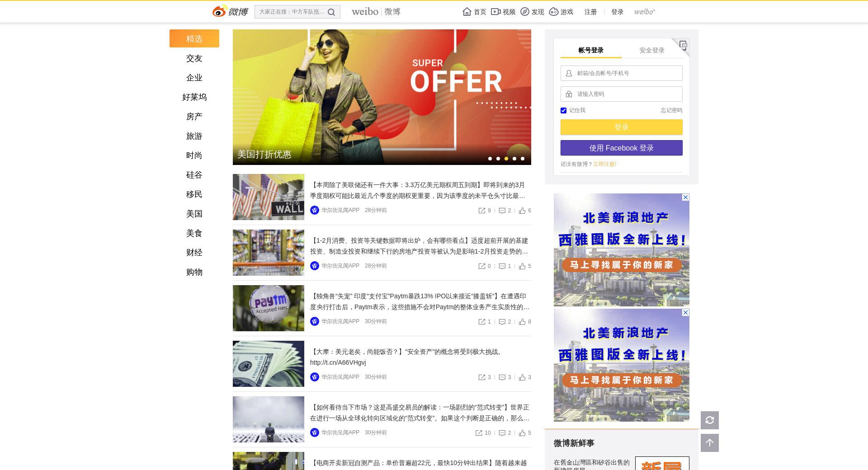The width and height of the screenshot is (868, 470).
Task: Select the 购物 category
Action: [x=194, y=272]
